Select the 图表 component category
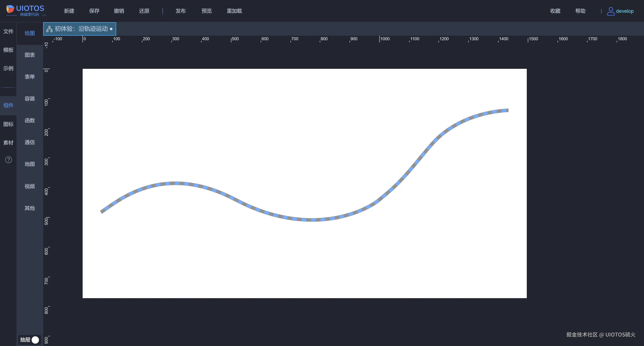 click(x=30, y=55)
